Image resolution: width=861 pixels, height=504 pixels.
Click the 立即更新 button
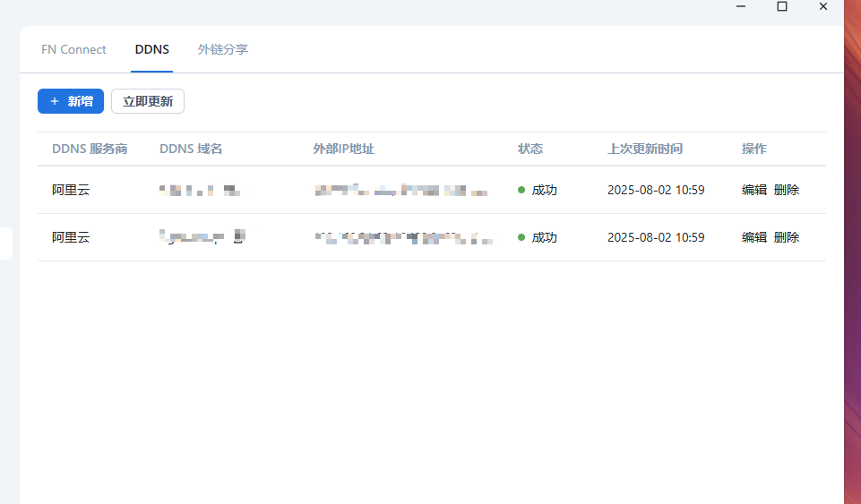click(x=148, y=101)
